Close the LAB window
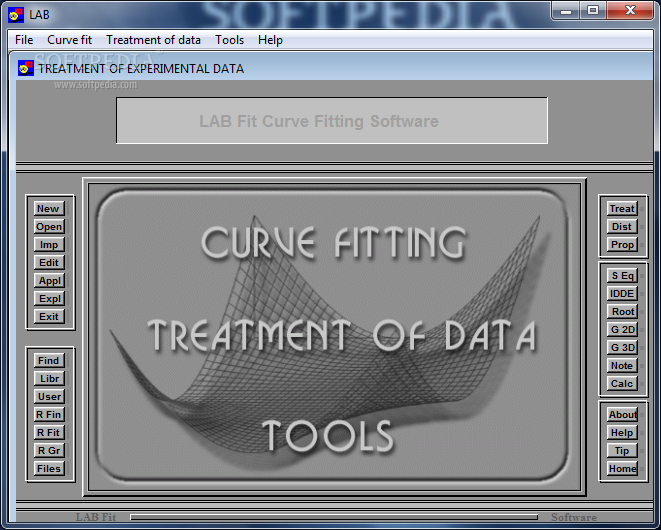This screenshot has height=530, width=661. tap(630, 11)
